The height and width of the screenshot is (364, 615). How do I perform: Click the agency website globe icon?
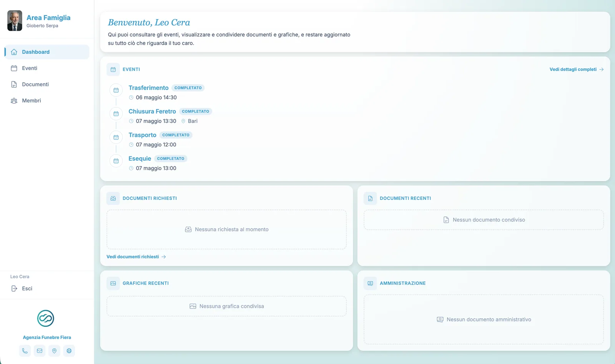[x=69, y=351]
